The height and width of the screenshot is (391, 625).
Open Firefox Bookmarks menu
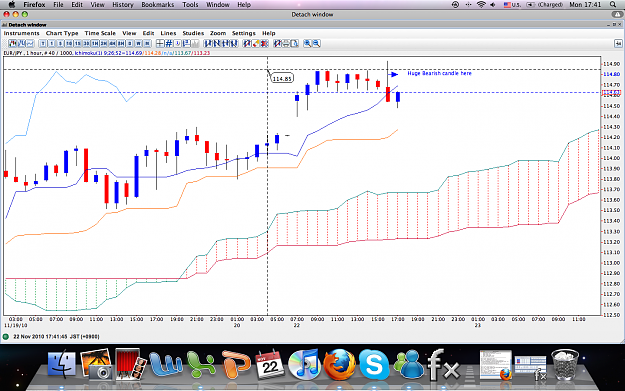[x=157, y=5]
